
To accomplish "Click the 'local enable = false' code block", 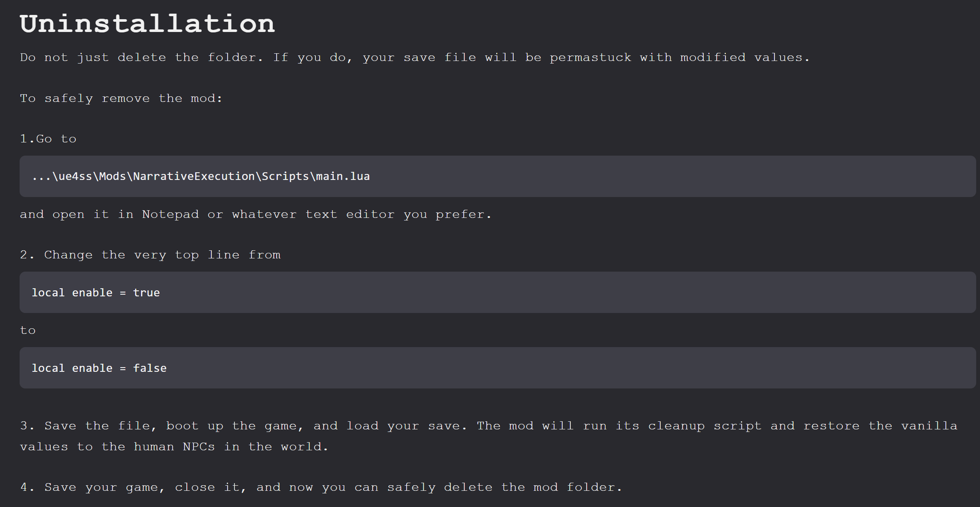I will [x=497, y=368].
